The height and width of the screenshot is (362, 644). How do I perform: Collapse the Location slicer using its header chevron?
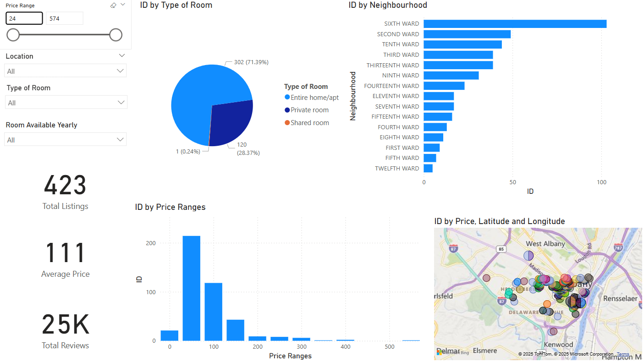(x=122, y=55)
